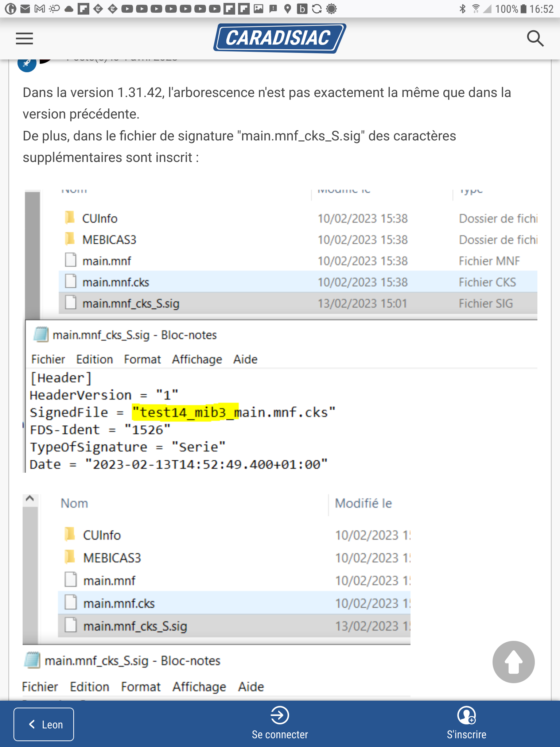Tap the Se connecter login icon

pos(280,715)
